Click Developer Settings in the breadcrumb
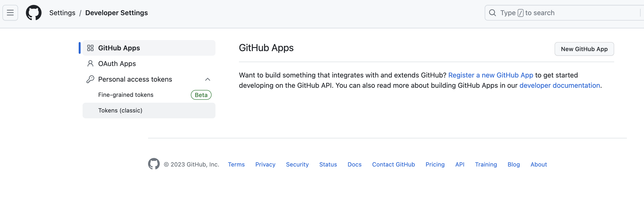The width and height of the screenshot is (644, 200). pyautogui.click(x=117, y=13)
